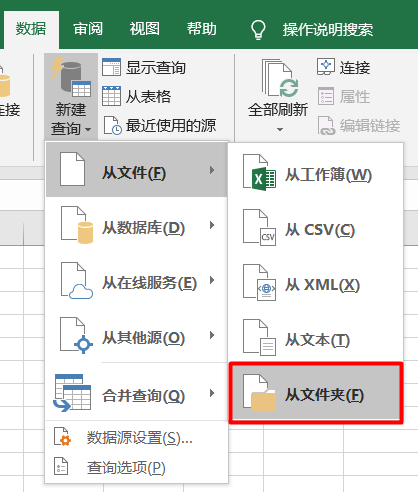The image size is (418, 492).
Task: Select 从文件(F) menu item
Action: [137, 170]
